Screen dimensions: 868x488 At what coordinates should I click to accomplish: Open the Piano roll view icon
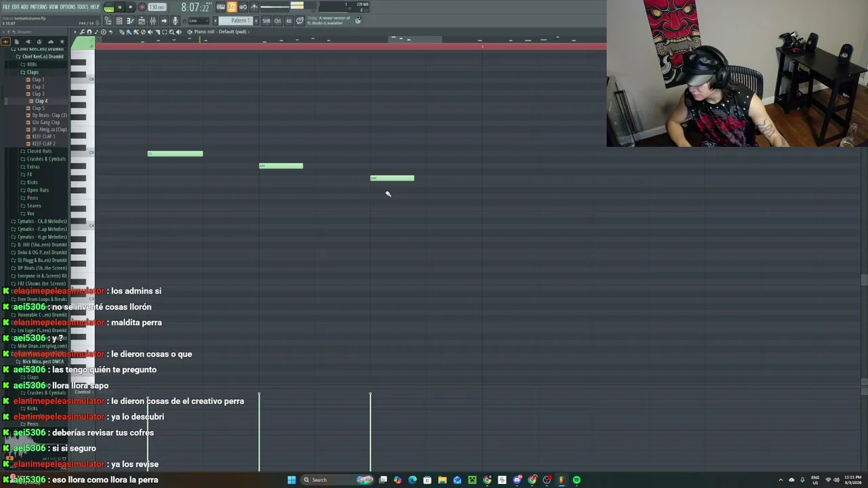click(x=130, y=21)
